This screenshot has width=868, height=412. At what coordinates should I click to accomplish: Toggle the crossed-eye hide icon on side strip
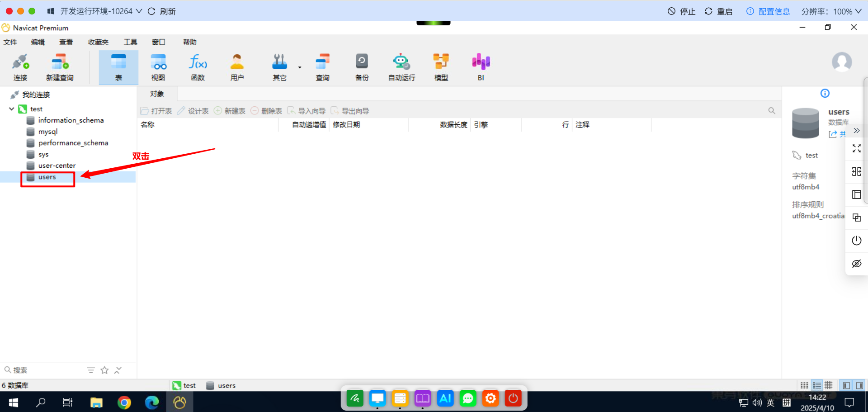(857, 264)
